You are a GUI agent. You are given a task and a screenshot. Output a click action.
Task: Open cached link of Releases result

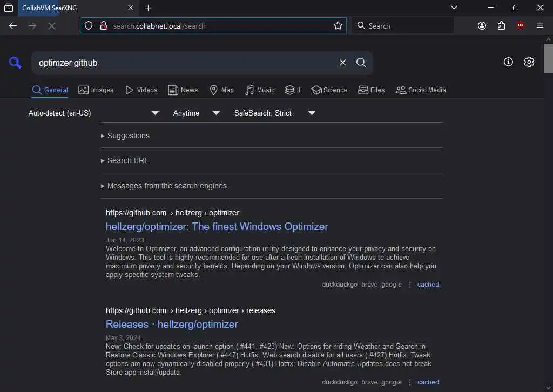click(428, 382)
